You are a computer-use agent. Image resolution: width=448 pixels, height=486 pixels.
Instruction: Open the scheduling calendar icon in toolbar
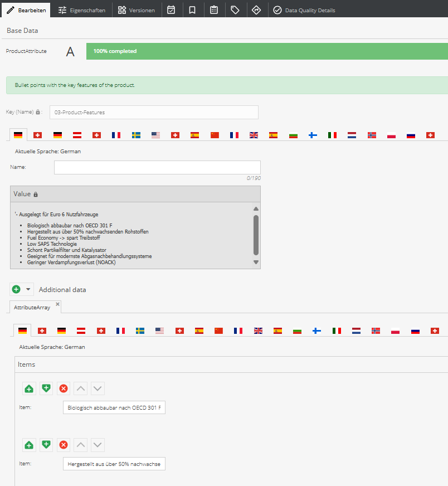172,10
